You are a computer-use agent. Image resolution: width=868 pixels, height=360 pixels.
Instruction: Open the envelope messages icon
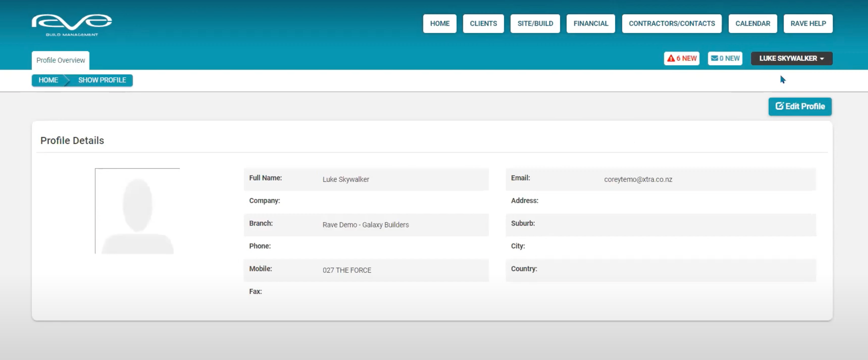coord(714,58)
